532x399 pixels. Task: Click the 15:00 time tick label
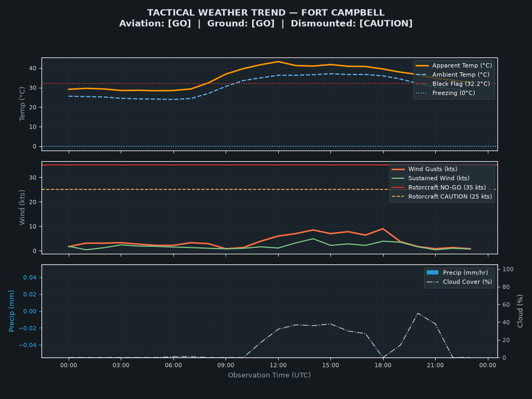(x=330, y=365)
